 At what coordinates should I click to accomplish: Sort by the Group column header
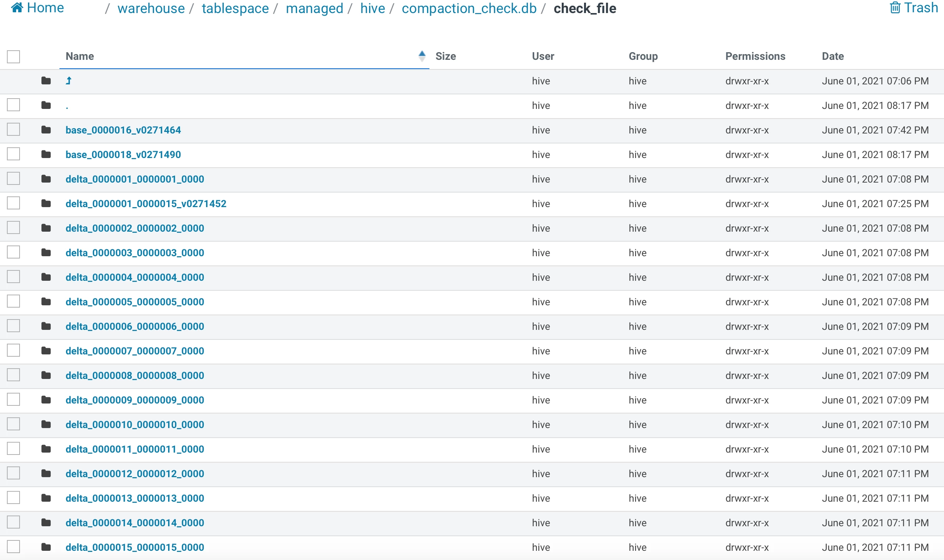(x=643, y=56)
